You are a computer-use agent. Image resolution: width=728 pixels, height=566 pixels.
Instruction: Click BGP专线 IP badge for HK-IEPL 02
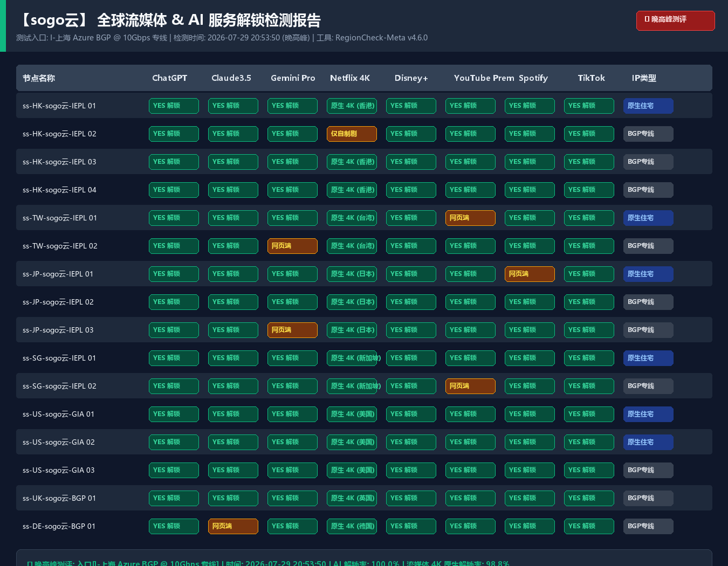(x=648, y=134)
